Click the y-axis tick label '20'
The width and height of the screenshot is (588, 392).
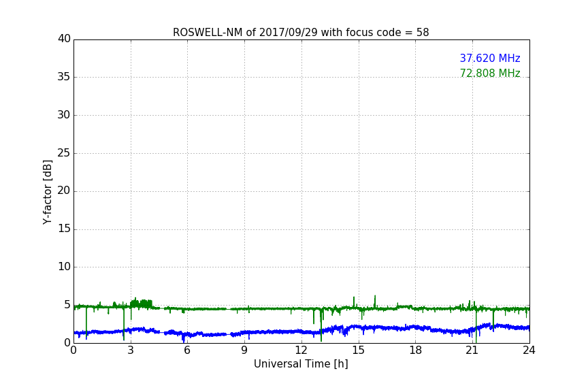click(x=64, y=191)
